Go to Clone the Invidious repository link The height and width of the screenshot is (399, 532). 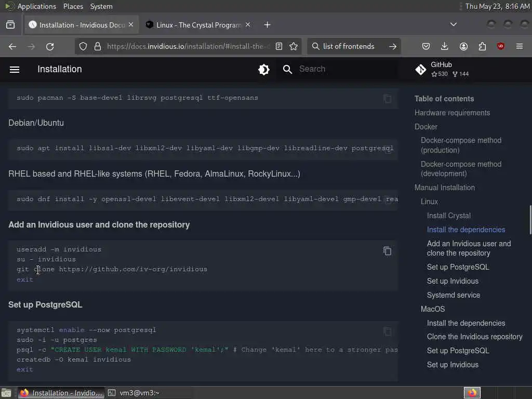point(474,337)
